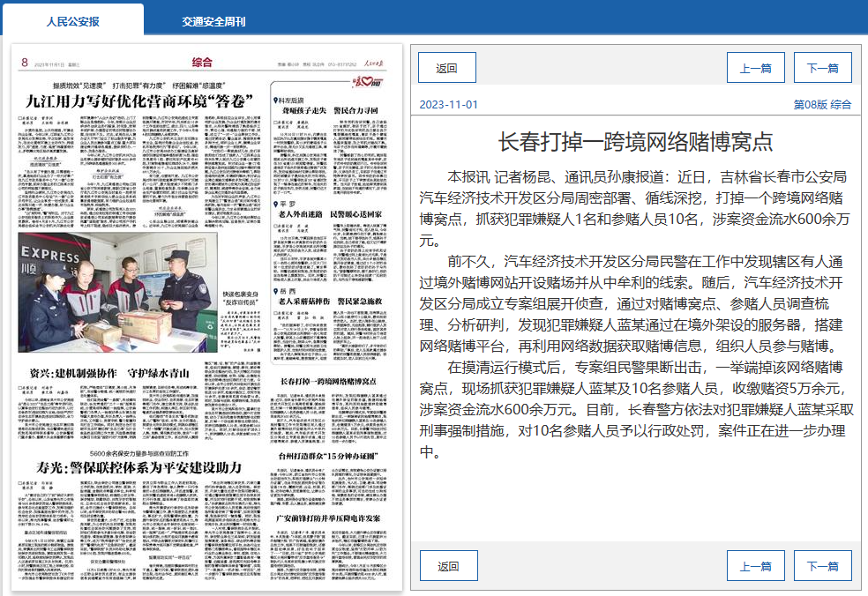Open headline 九江用力写好优化营商环境"答卷" on the page
Screen dimensions: 868x596
[139, 101]
